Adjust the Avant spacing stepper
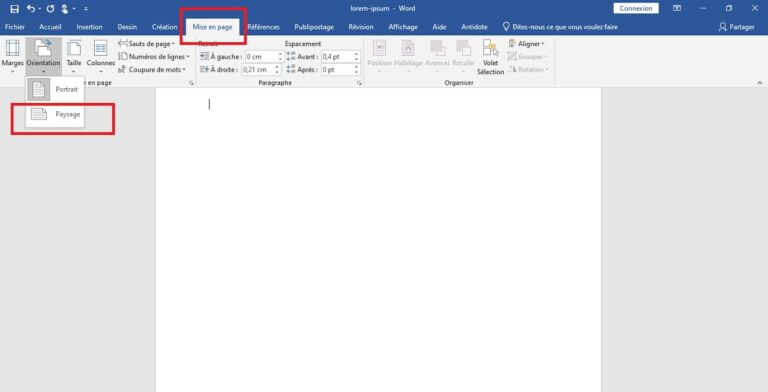 click(x=357, y=57)
